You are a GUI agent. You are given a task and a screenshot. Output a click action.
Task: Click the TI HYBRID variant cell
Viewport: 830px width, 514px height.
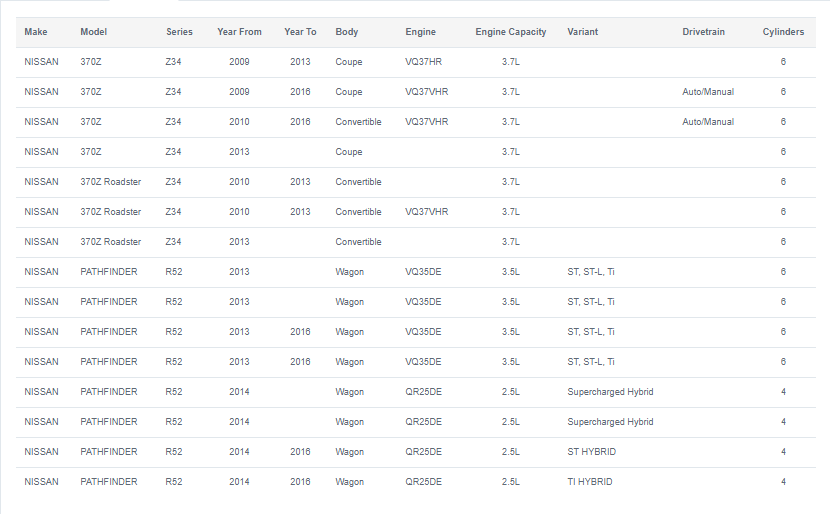590,482
